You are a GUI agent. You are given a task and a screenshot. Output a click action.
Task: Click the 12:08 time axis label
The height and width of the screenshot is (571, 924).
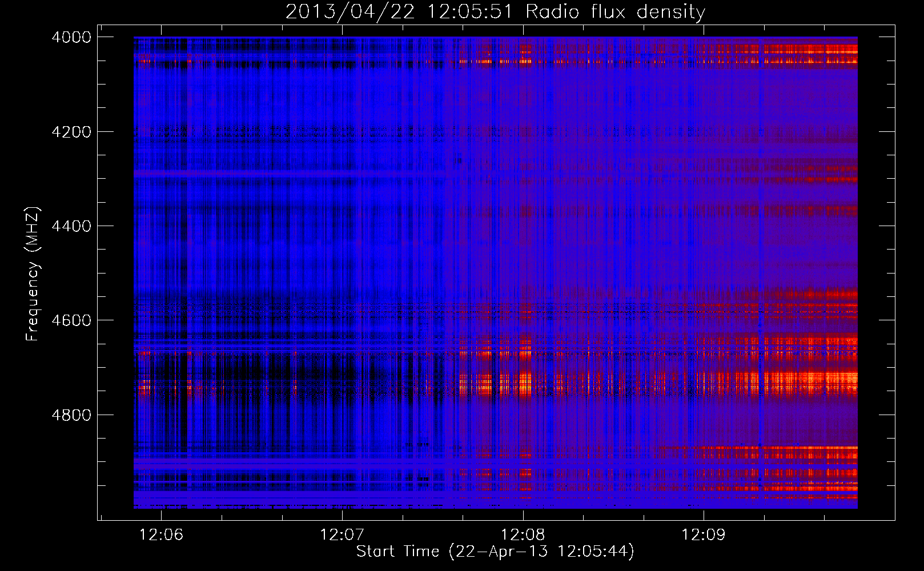[x=523, y=535]
